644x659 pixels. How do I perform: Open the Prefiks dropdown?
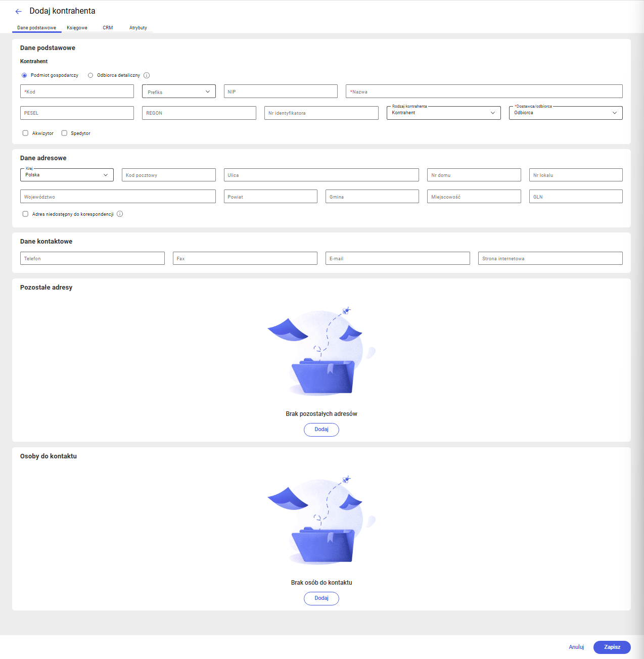(179, 91)
